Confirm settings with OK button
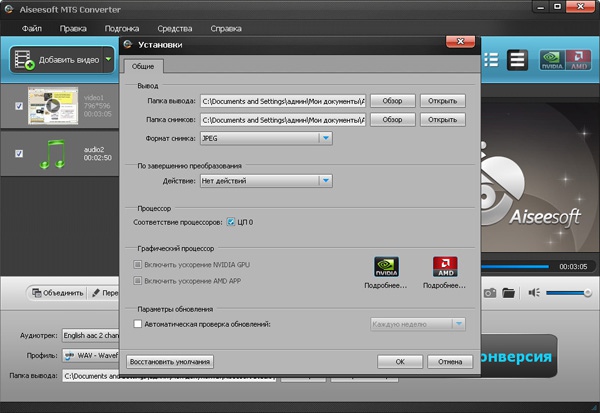 point(400,362)
